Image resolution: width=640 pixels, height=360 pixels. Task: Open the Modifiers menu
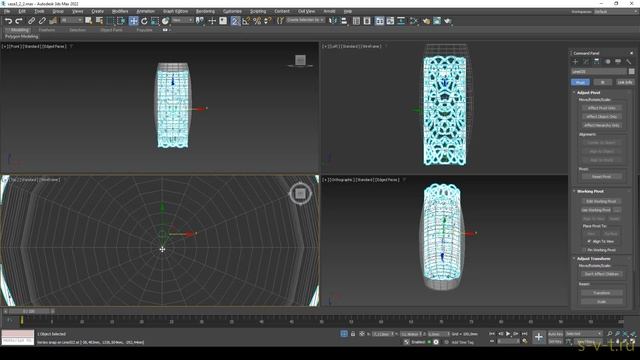[x=120, y=11]
